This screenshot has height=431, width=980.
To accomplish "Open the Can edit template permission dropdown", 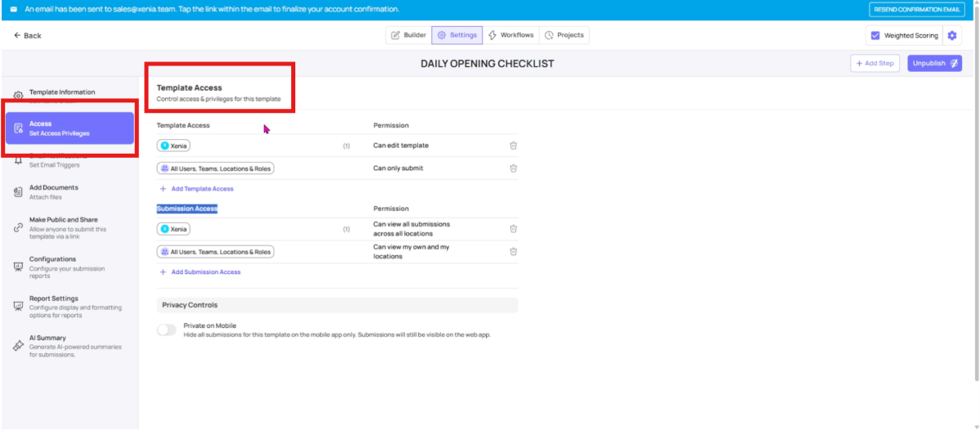I will click(401, 146).
